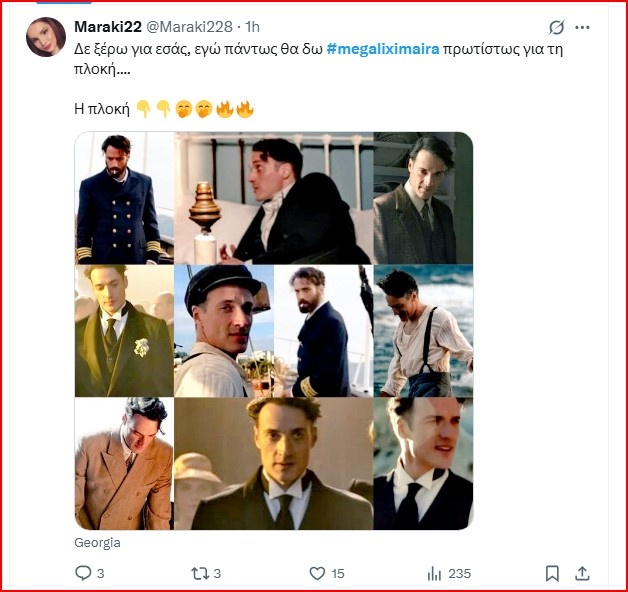This screenshot has width=628, height=592.
Task: Like the tweet with the heart icon
Action: pyautogui.click(x=317, y=573)
